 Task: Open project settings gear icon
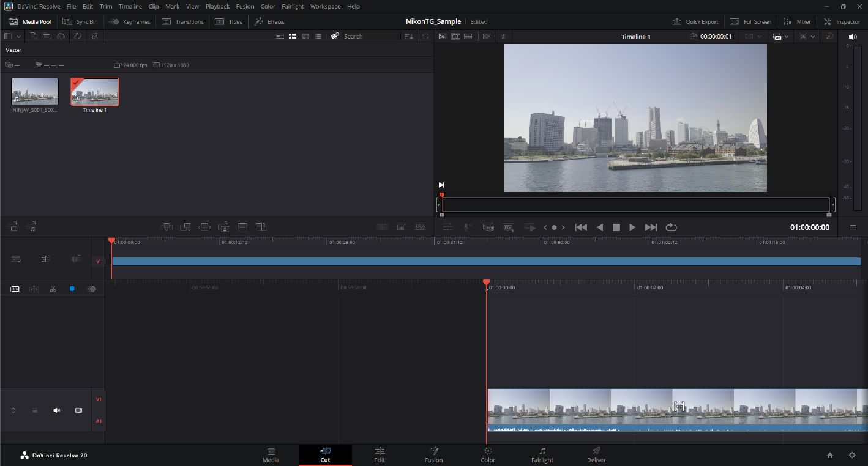click(x=851, y=455)
